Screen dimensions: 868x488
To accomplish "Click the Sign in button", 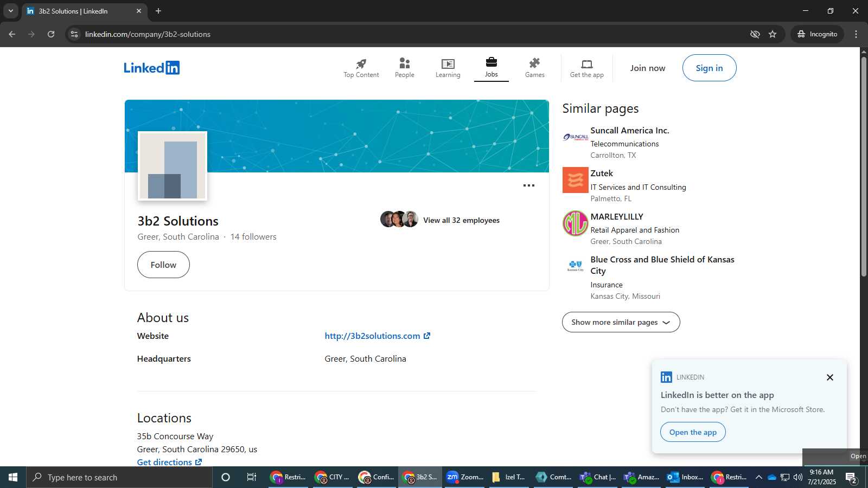I will click(x=709, y=68).
